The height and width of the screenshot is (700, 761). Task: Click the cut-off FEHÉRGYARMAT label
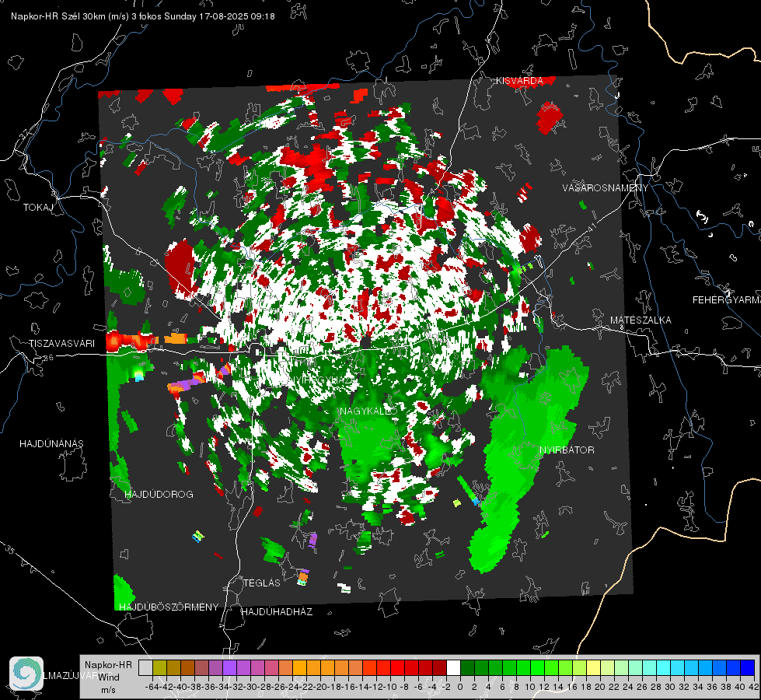click(x=726, y=299)
